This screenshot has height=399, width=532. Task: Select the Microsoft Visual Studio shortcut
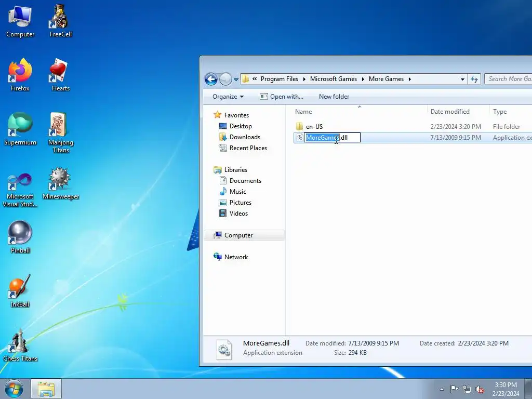pos(20,190)
